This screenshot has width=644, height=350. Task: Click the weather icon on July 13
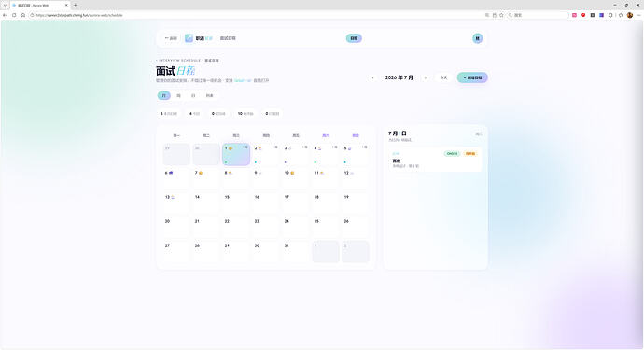tap(173, 197)
